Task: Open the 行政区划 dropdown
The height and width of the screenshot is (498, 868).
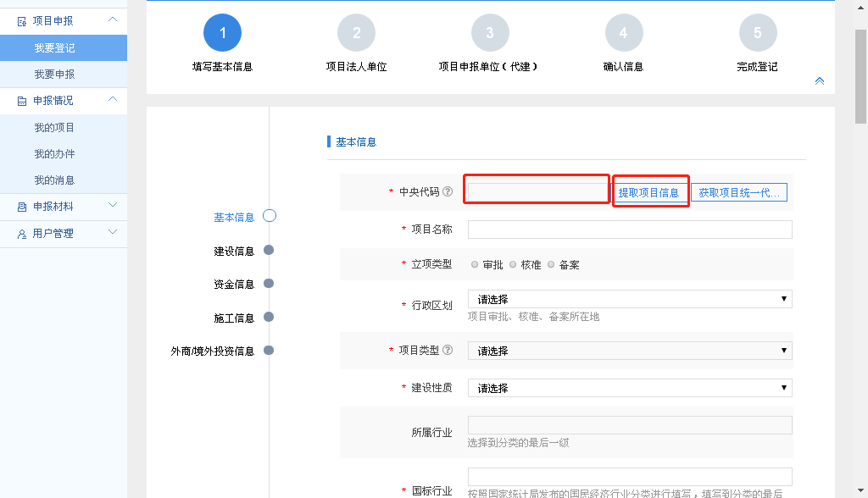Action: 629,299
